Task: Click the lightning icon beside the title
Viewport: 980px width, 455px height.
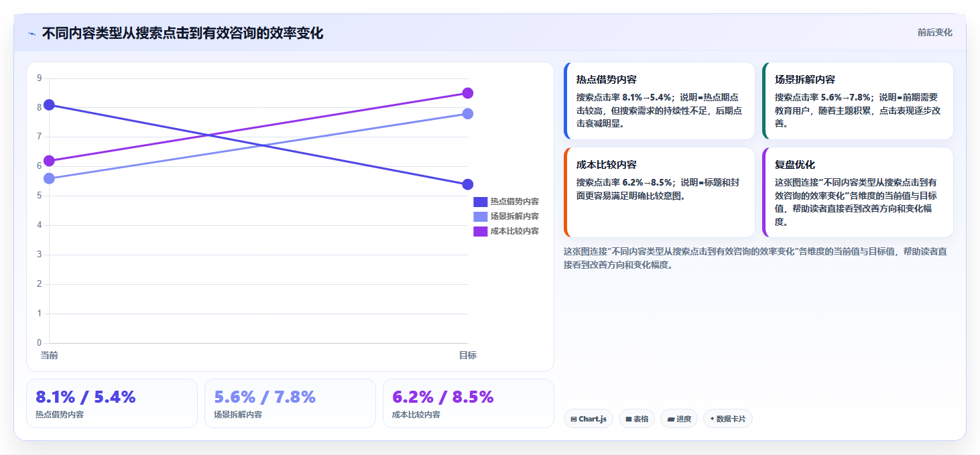Action: tap(32, 34)
